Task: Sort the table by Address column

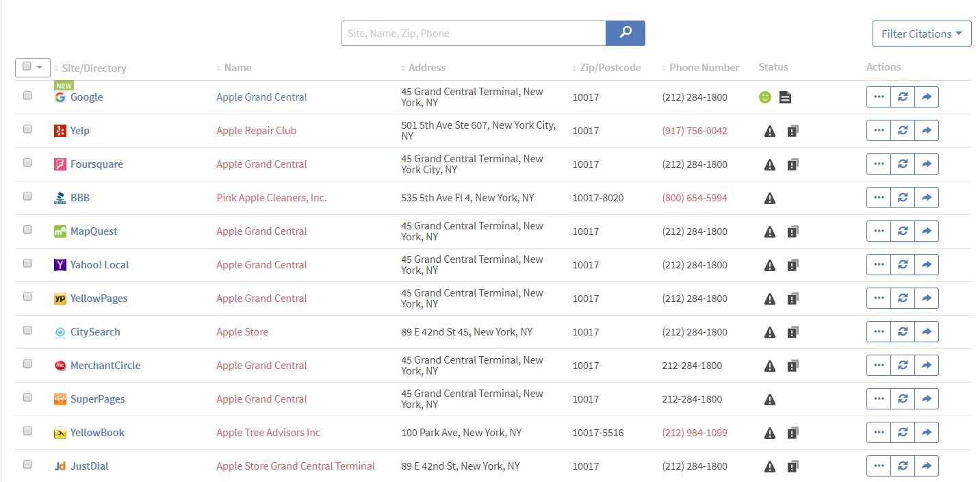Action: (426, 68)
